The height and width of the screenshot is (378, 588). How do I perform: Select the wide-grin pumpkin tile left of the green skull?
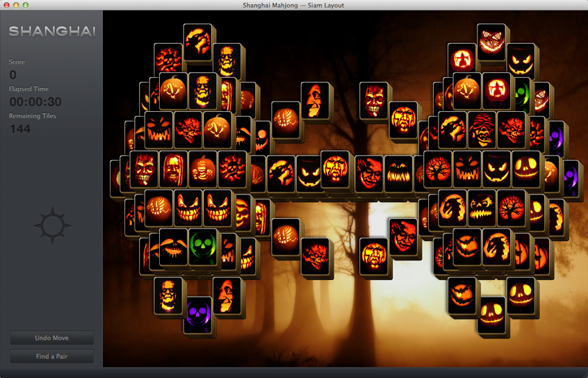click(174, 247)
